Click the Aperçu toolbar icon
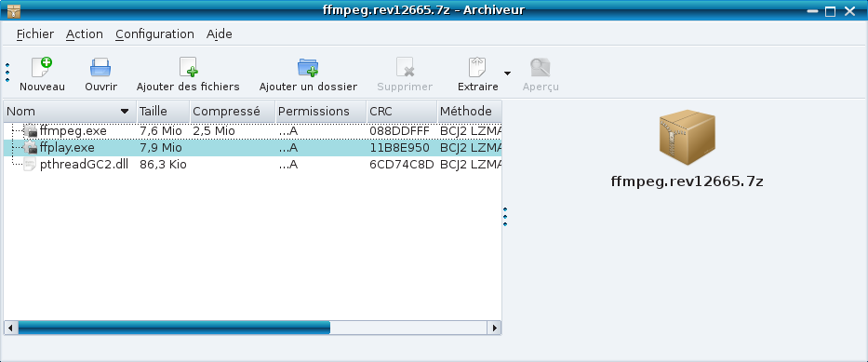Viewport: 868px width, 362px height. pos(541,68)
